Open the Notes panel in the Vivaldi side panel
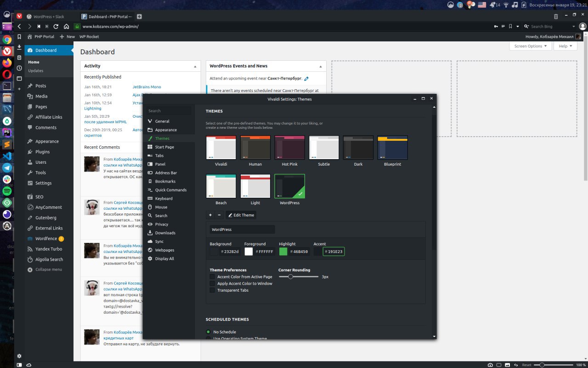The width and height of the screenshot is (588, 368). tap(19, 57)
